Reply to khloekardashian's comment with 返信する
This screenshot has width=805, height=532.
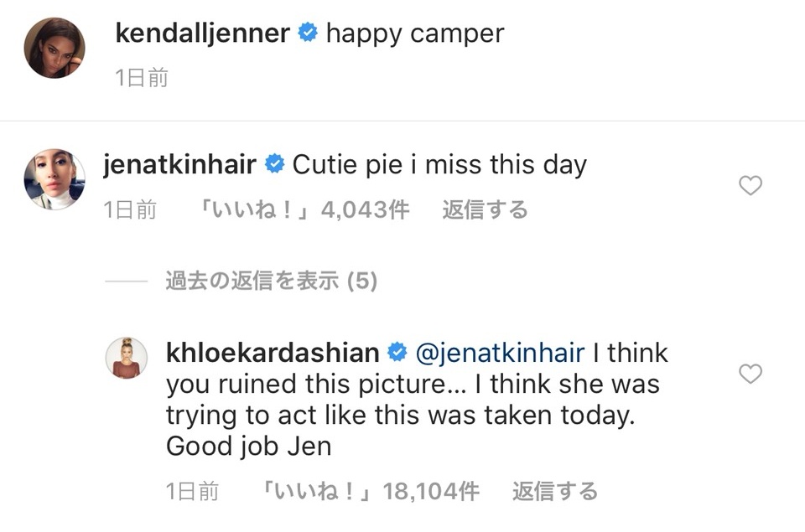click(x=555, y=491)
